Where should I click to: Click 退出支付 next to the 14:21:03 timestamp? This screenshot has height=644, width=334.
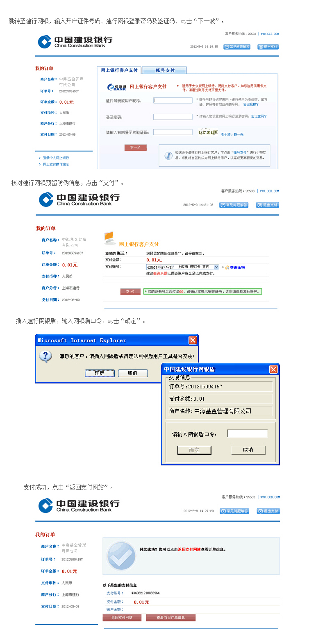(268, 205)
